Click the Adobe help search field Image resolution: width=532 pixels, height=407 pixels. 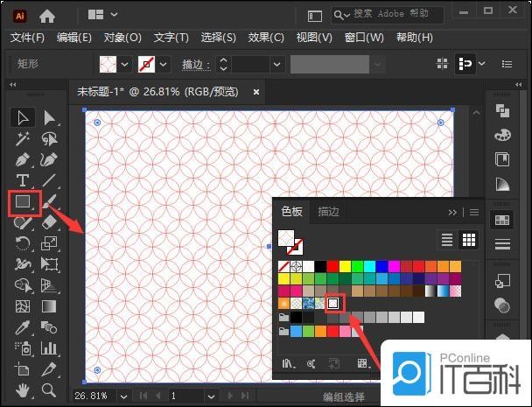pyautogui.click(x=388, y=15)
